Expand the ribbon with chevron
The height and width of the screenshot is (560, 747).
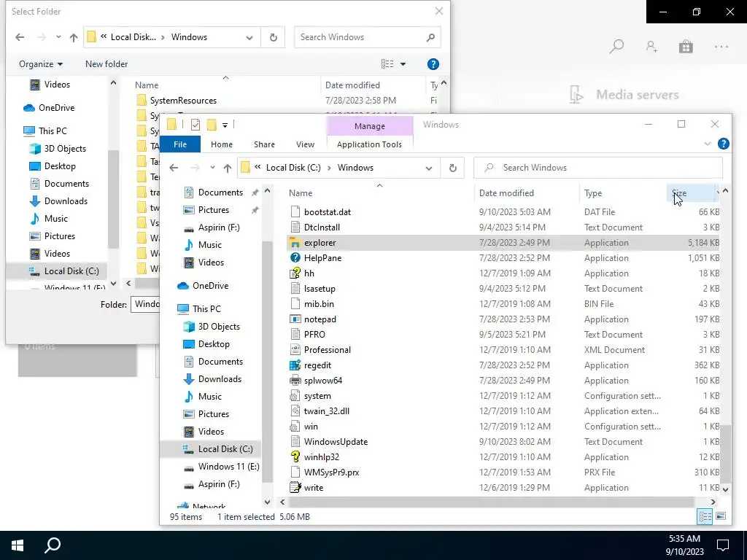(708, 144)
